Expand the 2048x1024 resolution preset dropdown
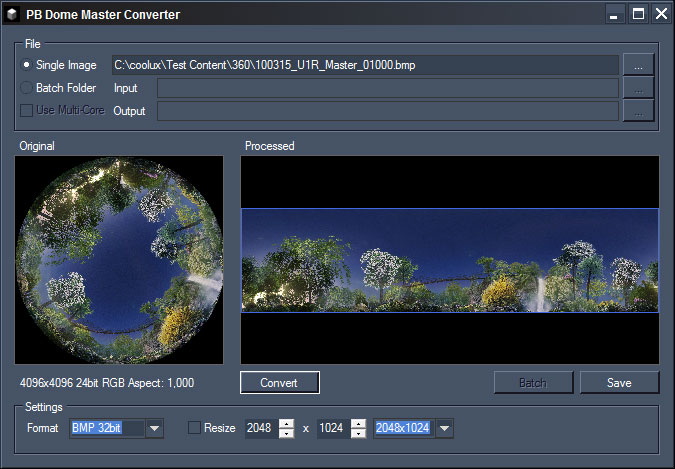The image size is (675, 469). point(444,429)
